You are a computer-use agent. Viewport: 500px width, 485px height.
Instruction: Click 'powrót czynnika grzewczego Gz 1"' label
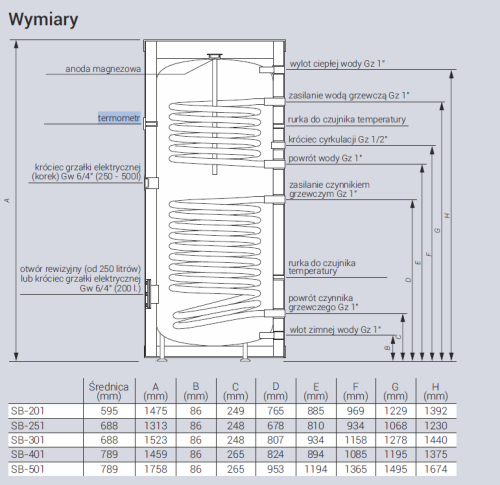323,302
